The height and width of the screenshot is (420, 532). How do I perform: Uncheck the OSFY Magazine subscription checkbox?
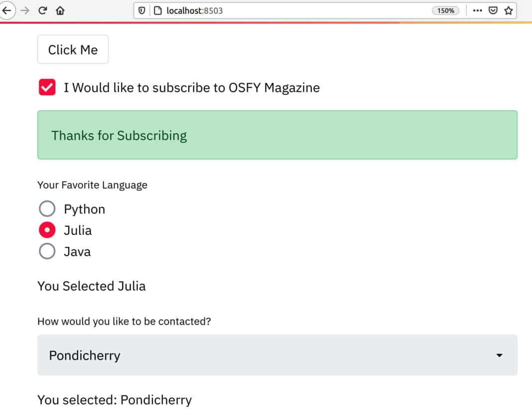tap(46, 87)
